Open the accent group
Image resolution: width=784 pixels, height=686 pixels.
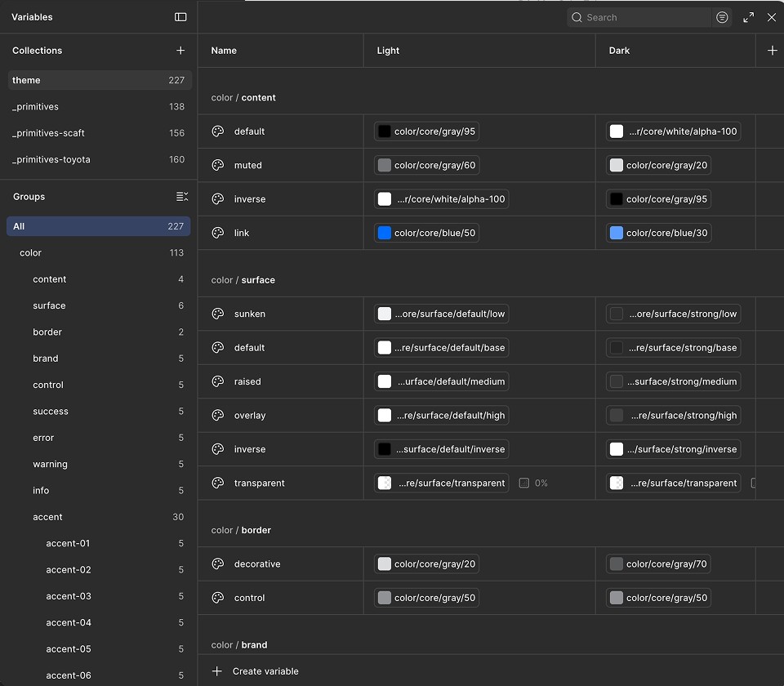coord(99,517)
